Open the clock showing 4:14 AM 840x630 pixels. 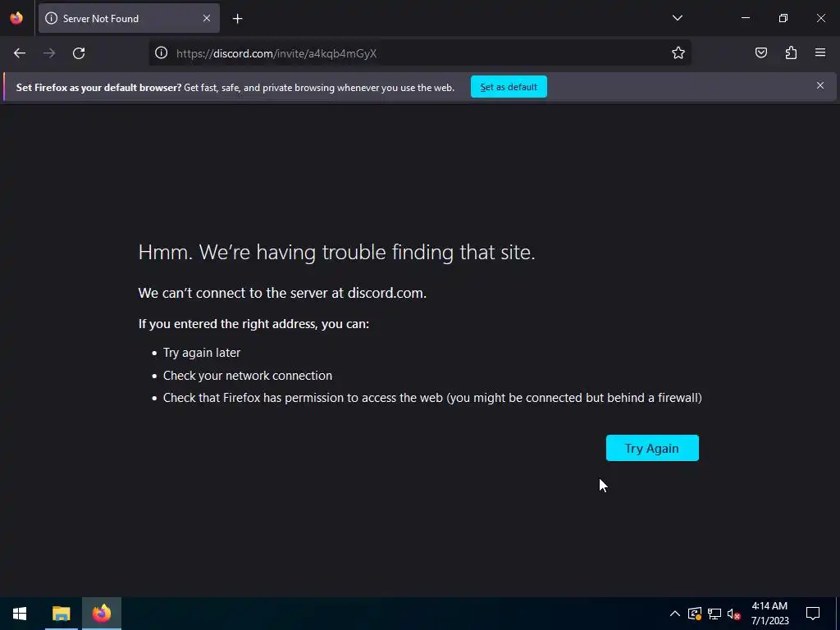pyautogui.click(x=769, y=614)
